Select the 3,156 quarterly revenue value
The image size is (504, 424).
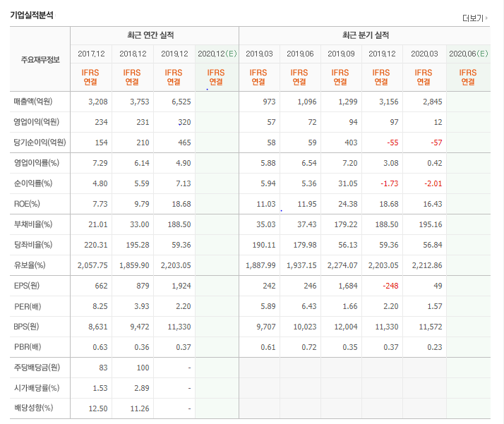(x=389, y=102)
